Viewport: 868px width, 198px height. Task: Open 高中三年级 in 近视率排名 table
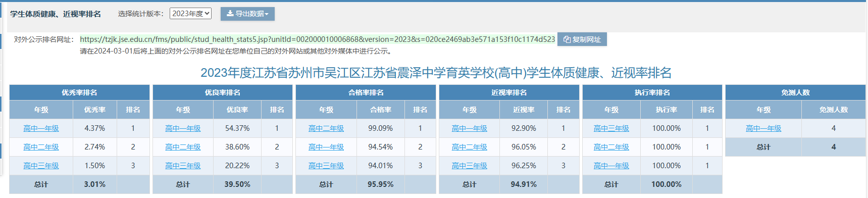pyautogui.click(x=470, y=166)
